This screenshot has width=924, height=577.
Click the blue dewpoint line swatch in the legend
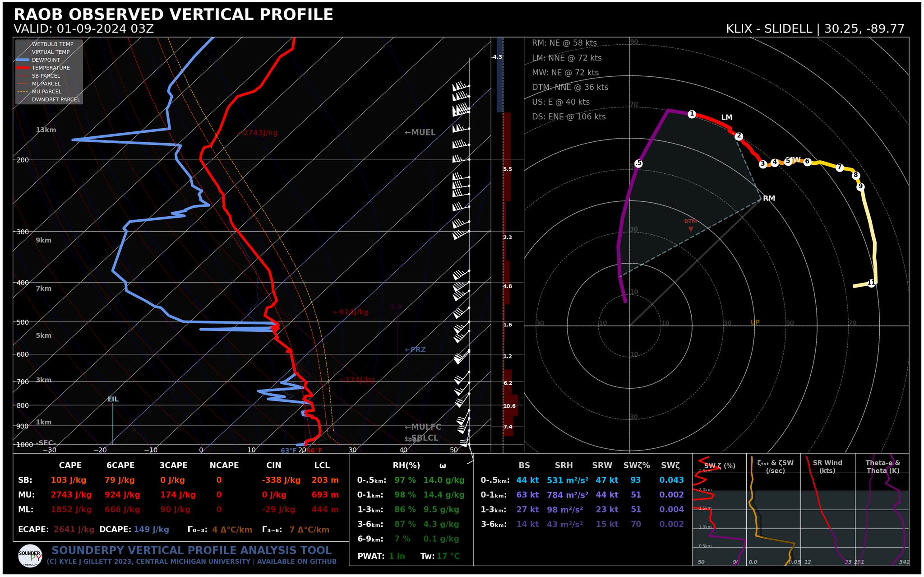(23, 60)
